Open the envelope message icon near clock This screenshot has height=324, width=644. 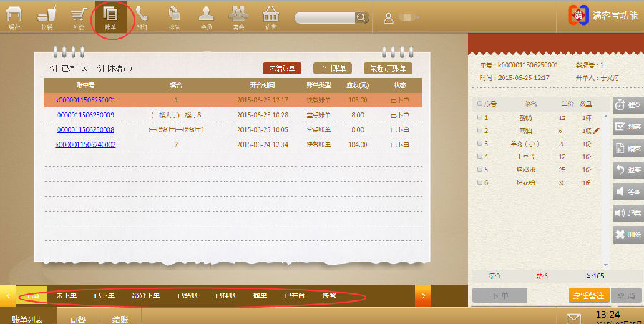tap(574, 318)
